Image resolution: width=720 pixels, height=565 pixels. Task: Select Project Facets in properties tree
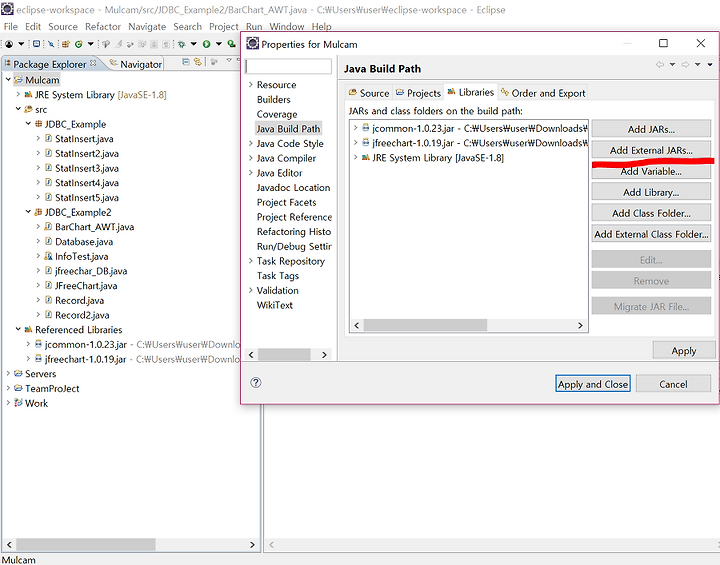[287, 202]
